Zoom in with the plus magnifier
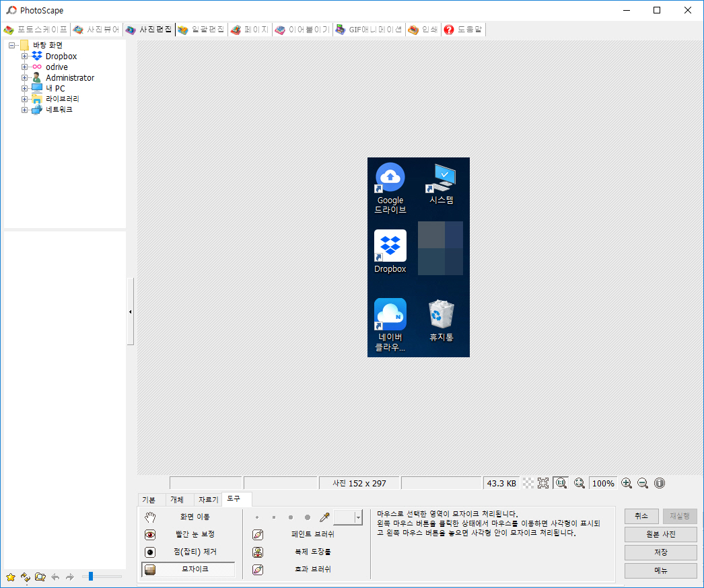 point(627,483)
